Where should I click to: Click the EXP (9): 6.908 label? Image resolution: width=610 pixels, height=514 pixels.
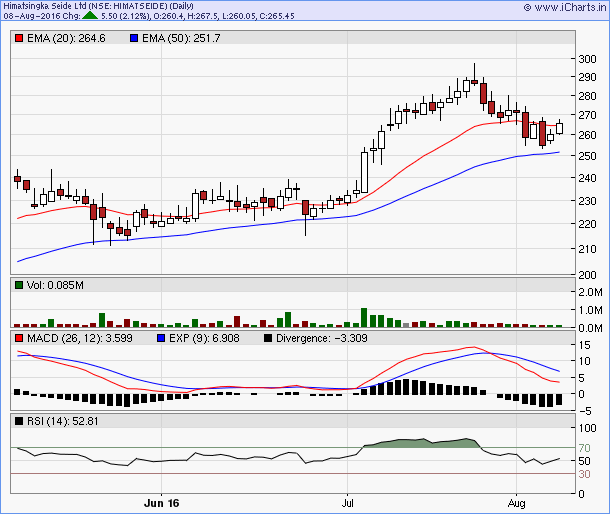coord(204,338)
